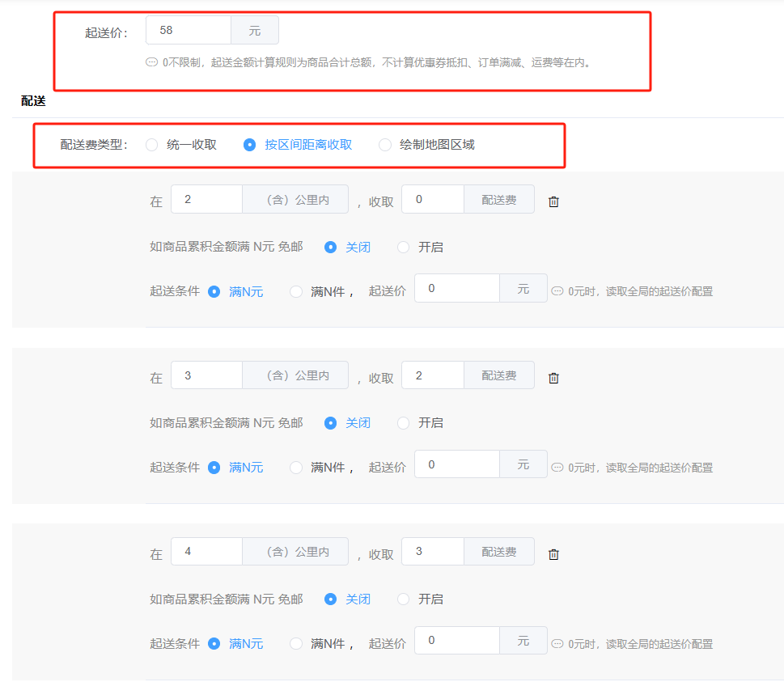Delete the 3 公里内 delivery fee row

click(x=553, y=378)
